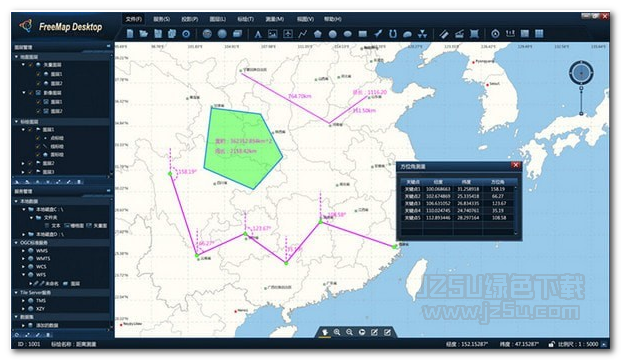Screen dimensions: 621x360
Task: Collapse the 图层管理 panel header button
Action: 108,47
